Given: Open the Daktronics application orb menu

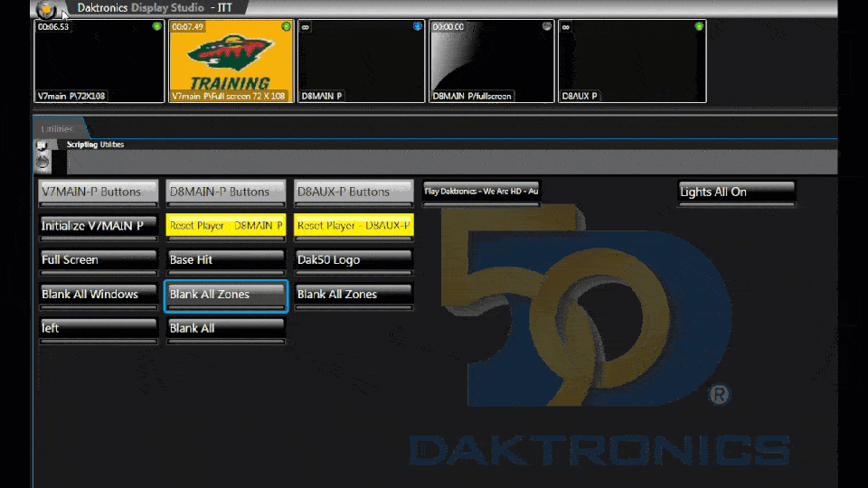Looking at the screenshot, I should point(45,10).
